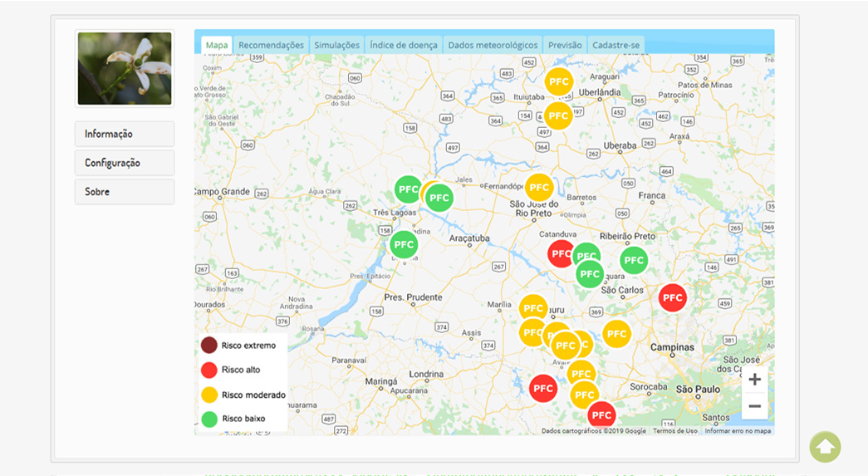Open the Configuração sidebar button

point(125,163)
